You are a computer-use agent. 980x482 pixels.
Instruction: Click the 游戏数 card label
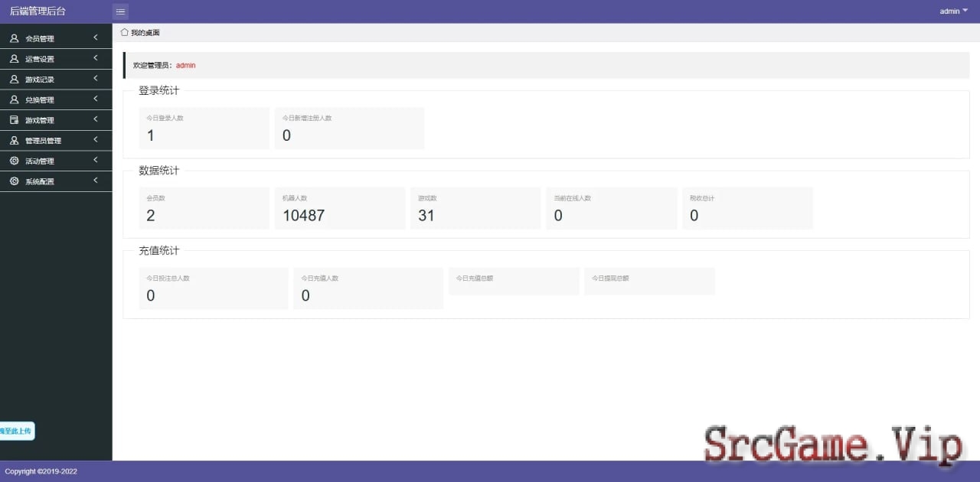[x=428, y=197]
